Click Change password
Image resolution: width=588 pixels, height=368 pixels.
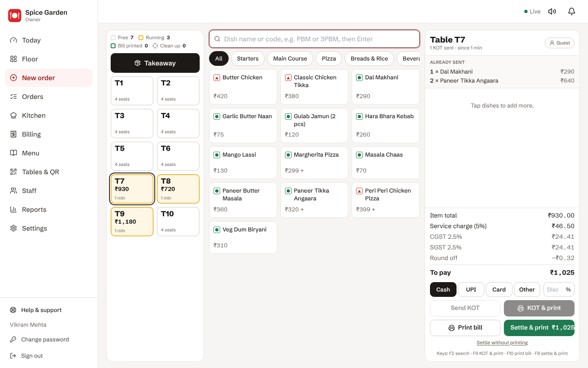point(49,339)
